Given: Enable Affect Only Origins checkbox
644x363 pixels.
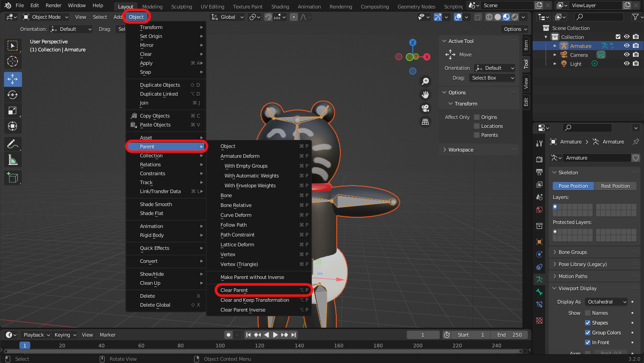Looking at the screenshot, I should (x=477, y=117).
